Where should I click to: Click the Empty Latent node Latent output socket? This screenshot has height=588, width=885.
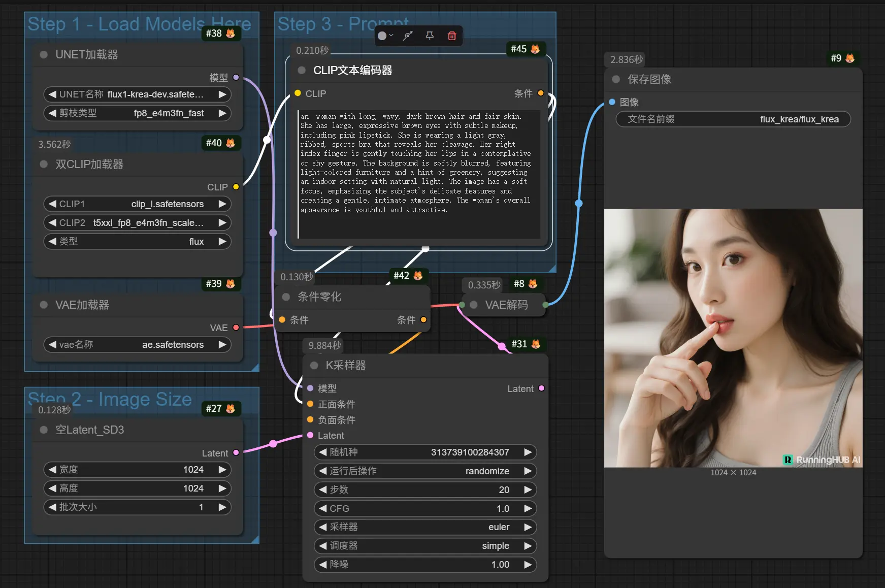pos(236,452)
